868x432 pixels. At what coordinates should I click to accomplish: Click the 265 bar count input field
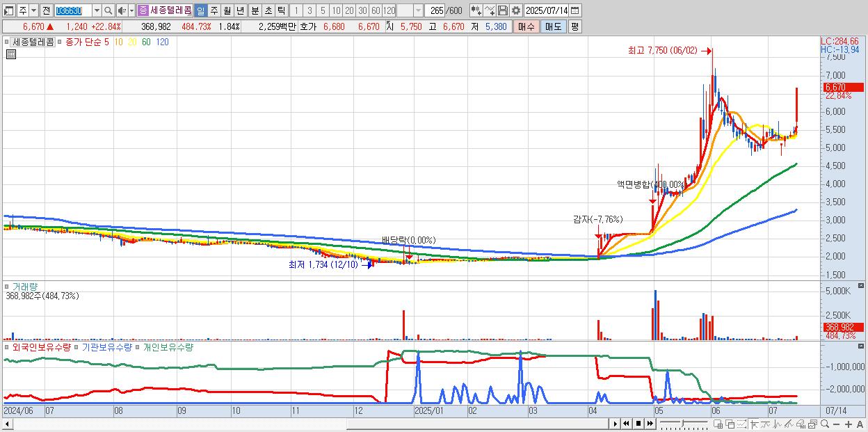coord(435,10)
